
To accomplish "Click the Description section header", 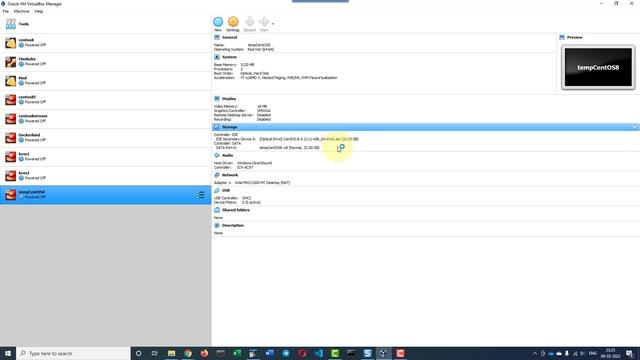I will pos(233,226).
